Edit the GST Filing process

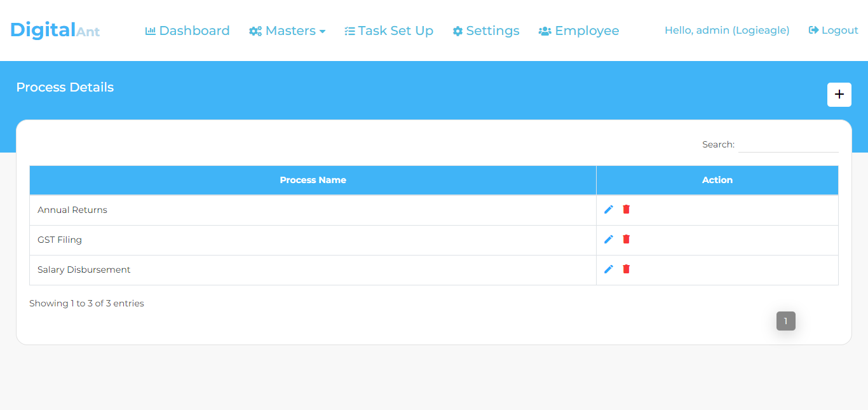[609, 240]
